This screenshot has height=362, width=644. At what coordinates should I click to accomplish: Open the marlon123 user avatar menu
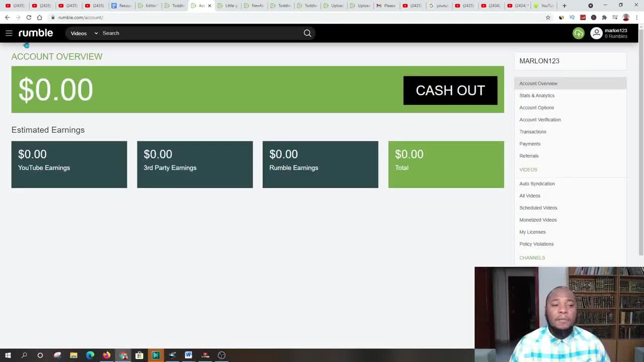596,33
